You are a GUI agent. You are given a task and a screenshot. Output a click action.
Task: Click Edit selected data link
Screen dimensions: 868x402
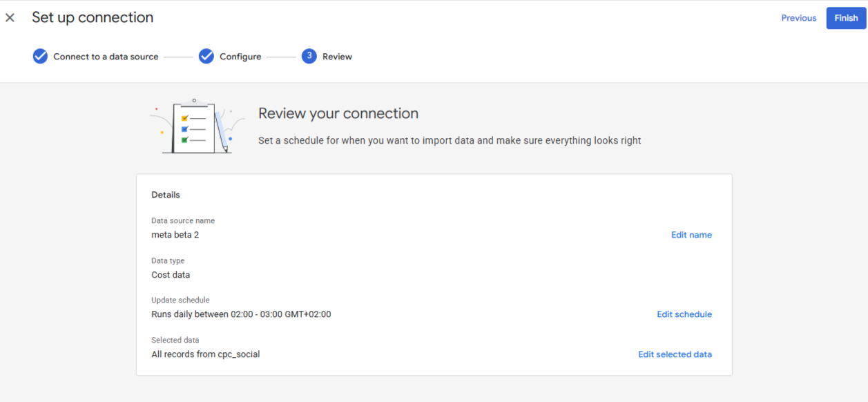coord(675,354)
